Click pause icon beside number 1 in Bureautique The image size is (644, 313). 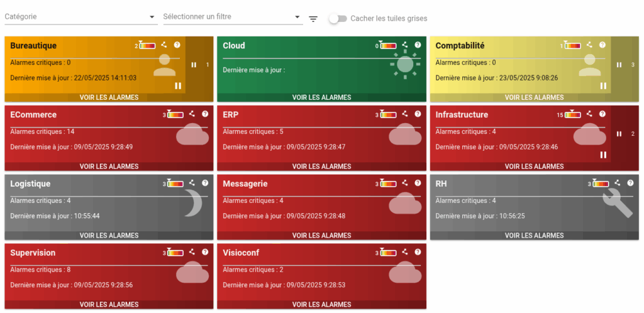[194, 65]
